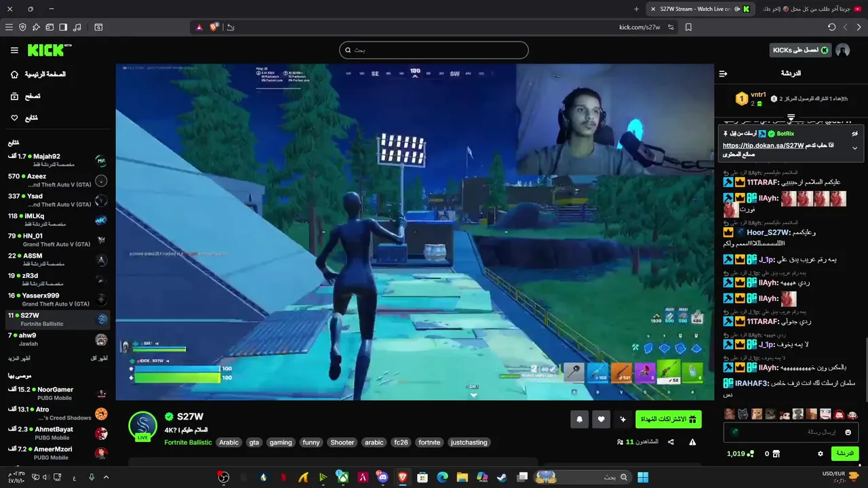Click the vntr1 top gifter entry
This screenshot has height=488, width=868.
pyautogui.click(x=750, y=99)
